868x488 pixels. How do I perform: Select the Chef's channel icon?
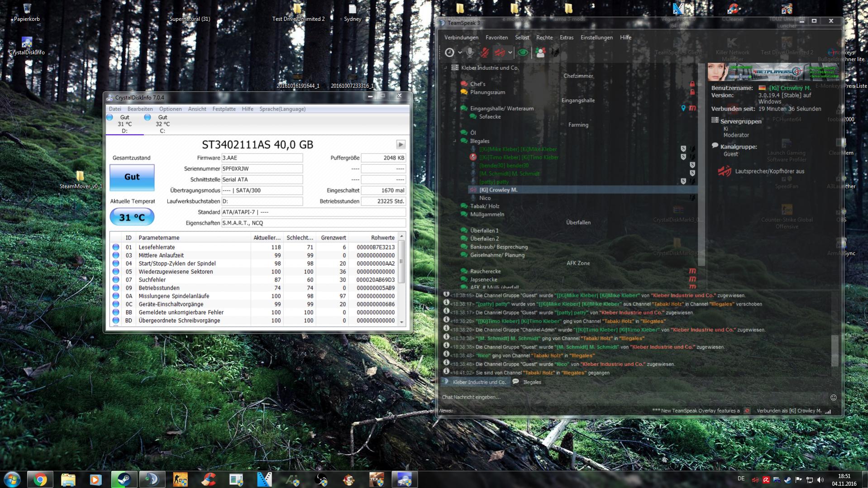coord(464,84)
